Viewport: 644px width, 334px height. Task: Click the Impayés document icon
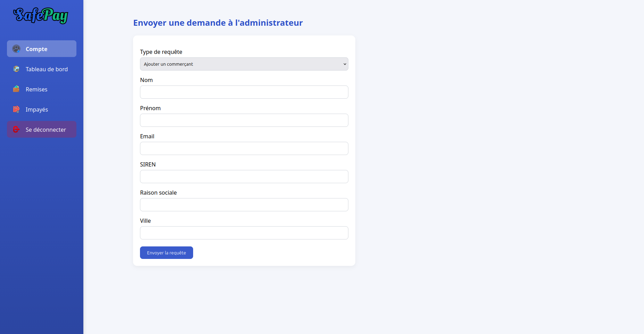[x=16, y=109]
